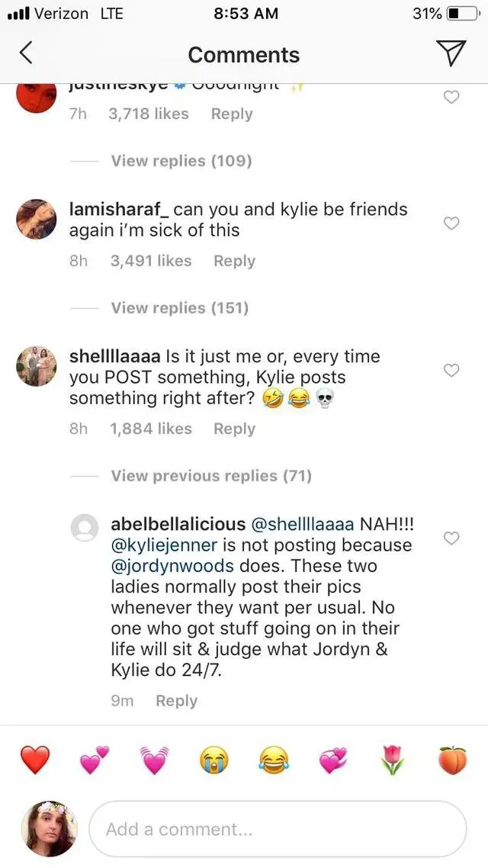This screenshot has height=868, width=488.
Task: Like lamisharaf_'s comment with the heart
Action: tap(451, 223)
